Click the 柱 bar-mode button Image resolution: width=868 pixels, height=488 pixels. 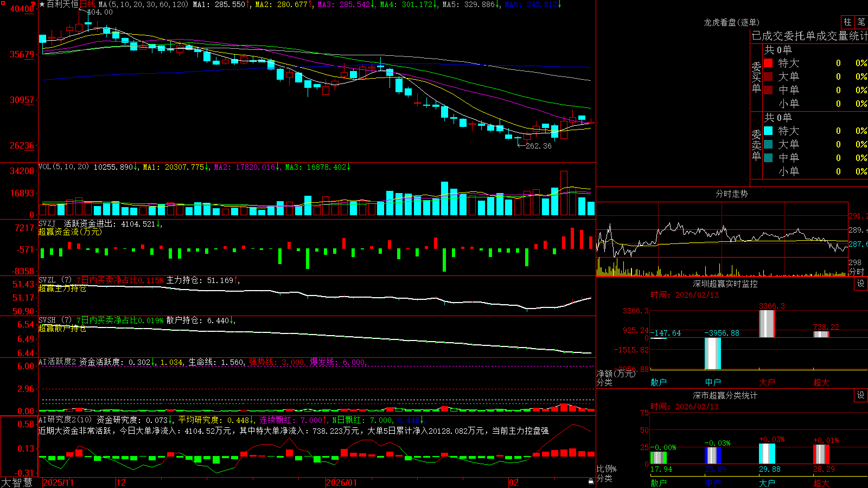[847, 22]
